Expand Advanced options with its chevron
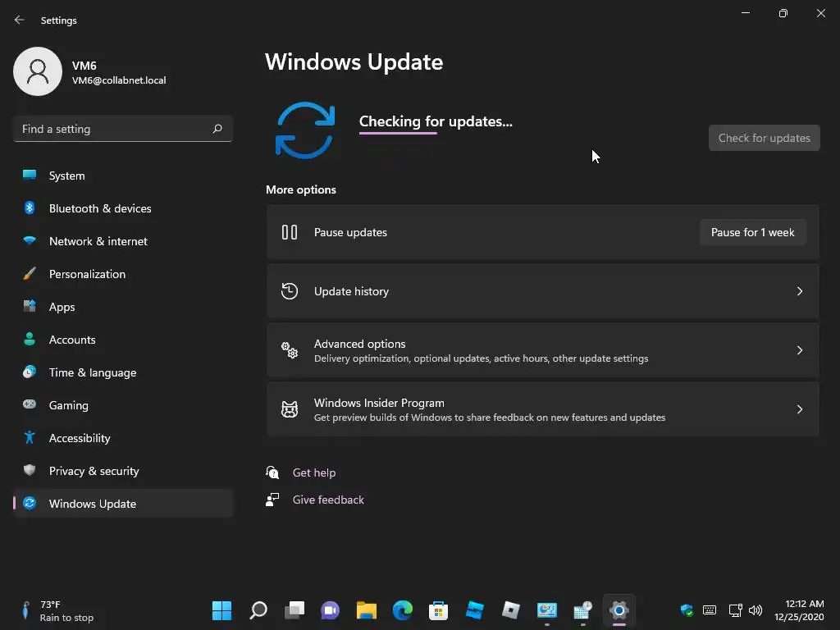Screen dimensions: 840x630 coord(799,350)
